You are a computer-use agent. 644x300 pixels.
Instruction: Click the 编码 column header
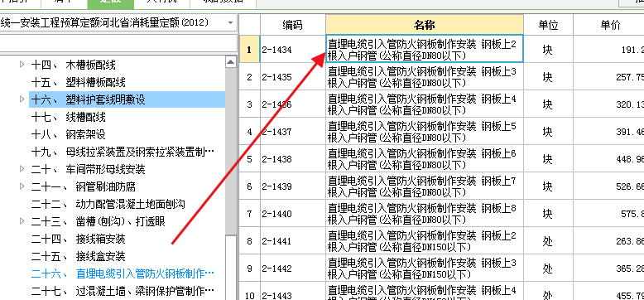pyautogui.click(x=293, y=25)
